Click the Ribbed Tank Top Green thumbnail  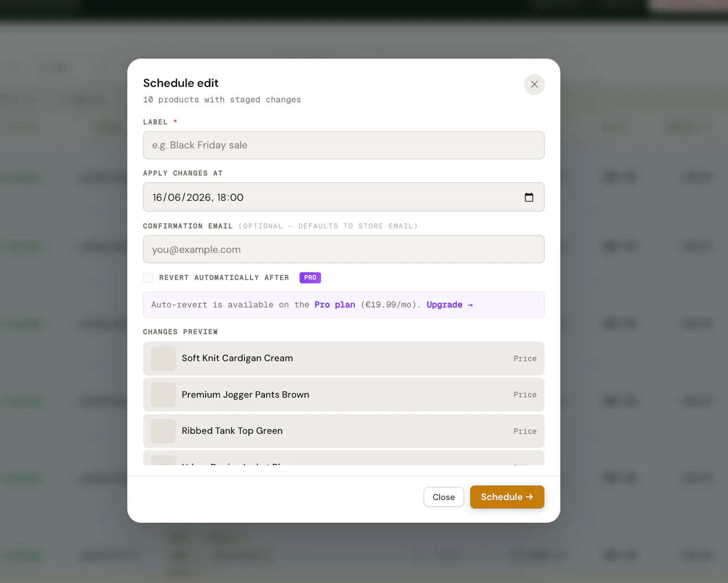(163, 431)
